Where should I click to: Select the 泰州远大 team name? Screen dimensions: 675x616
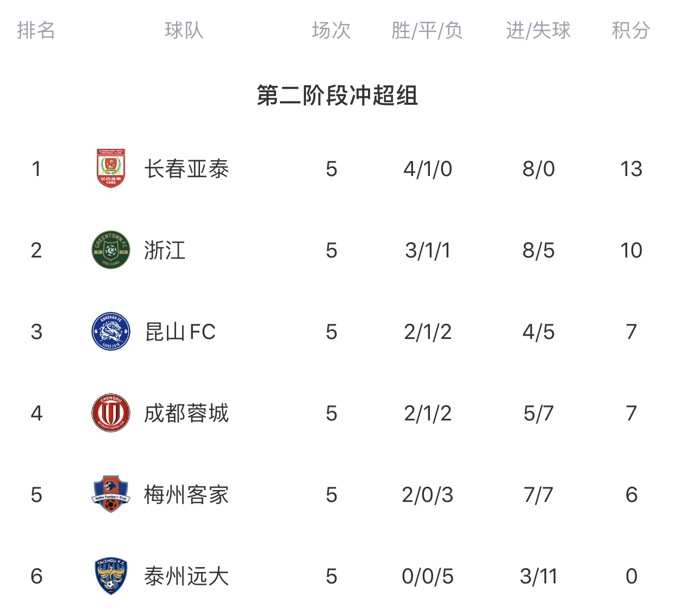coord(186,576)
